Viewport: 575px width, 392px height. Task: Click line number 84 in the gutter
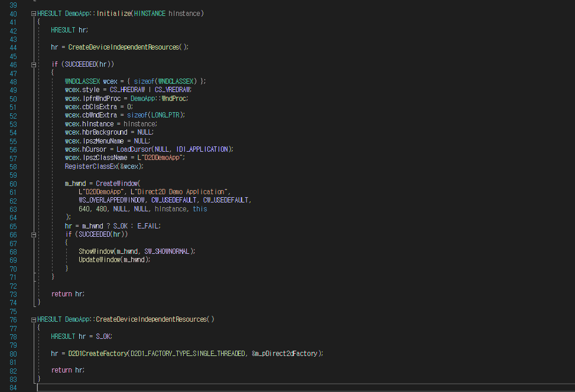click(13, 388)
